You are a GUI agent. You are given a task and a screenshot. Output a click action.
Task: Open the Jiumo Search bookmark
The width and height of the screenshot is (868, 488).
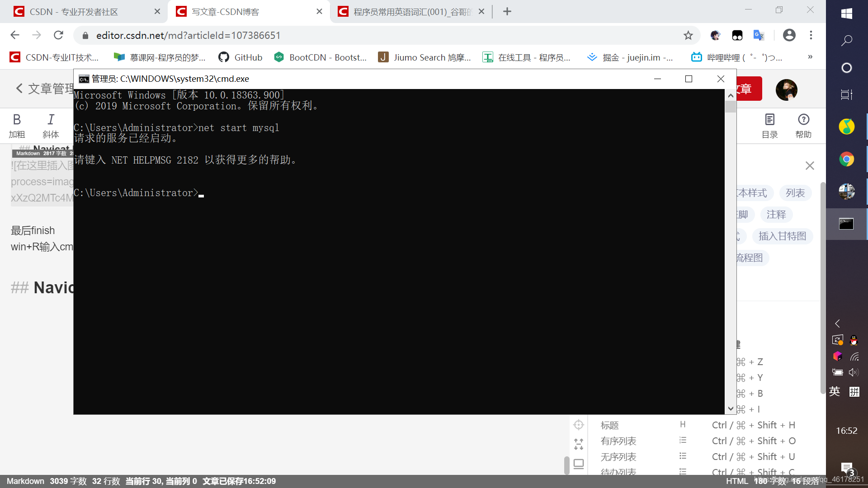425,57
